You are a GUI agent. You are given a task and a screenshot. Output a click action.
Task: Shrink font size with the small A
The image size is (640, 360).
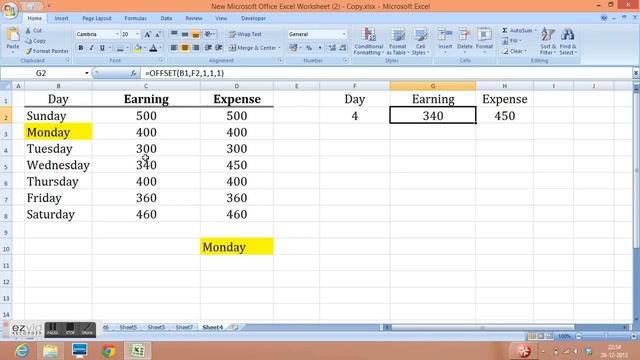(x=158, y=35)
